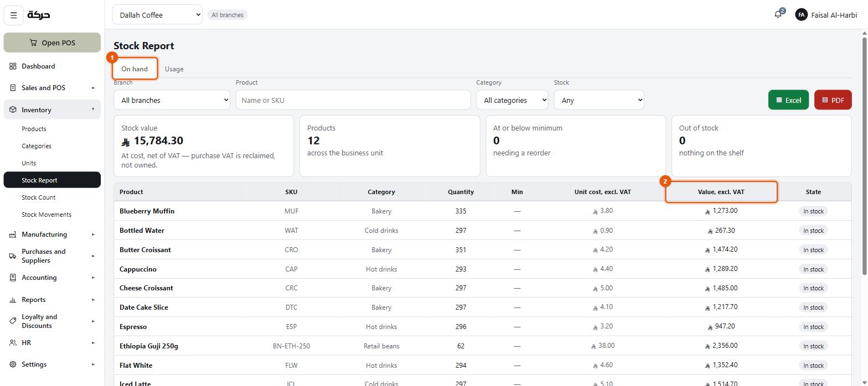868x386 pixels.
Task: Export the report to Excel
Action: (x=788, y=100)
